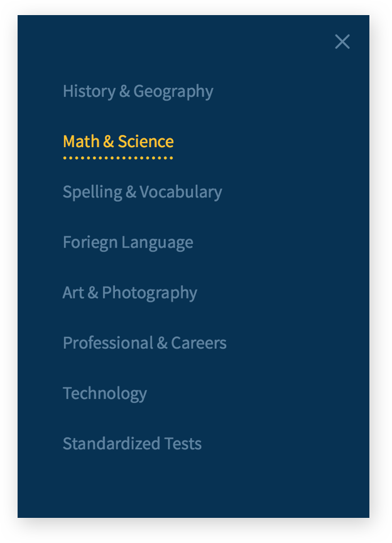This screenshot has height=543, width=392.
Task: Open the Standardized Tests category
Action: [x=132, y=443]
